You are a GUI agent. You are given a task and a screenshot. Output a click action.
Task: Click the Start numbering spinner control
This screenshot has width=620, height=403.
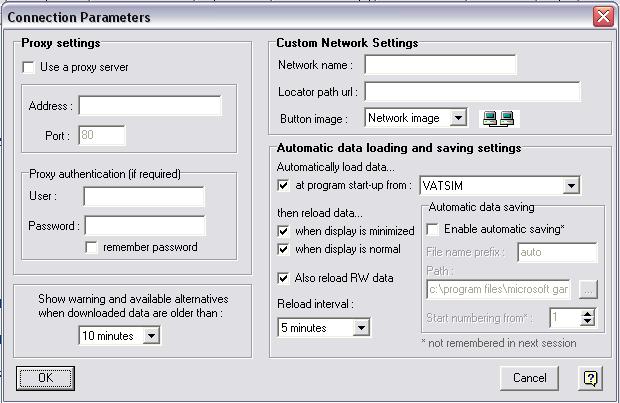coord(588,317)
